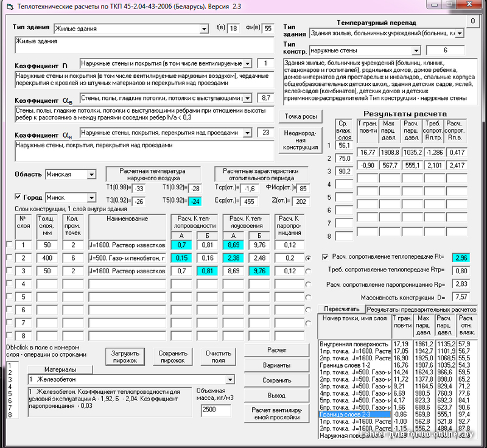The image size is (487, 448).
Task: Open the Область dropdown showing Минская
Action: click(x=91, y=175)
